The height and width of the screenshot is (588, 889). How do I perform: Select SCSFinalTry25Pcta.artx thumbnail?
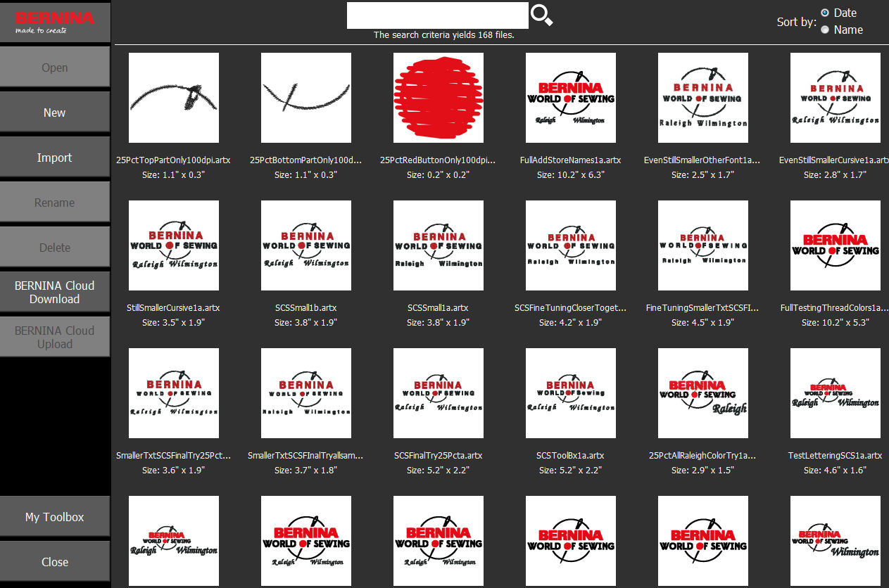coord(439,393)
